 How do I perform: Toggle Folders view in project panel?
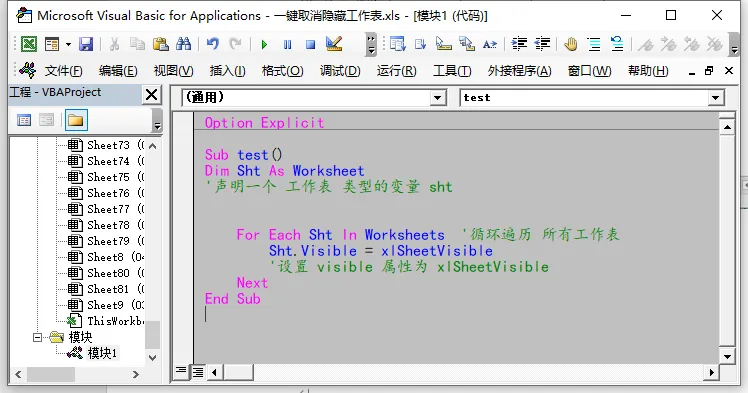[76, 120]
